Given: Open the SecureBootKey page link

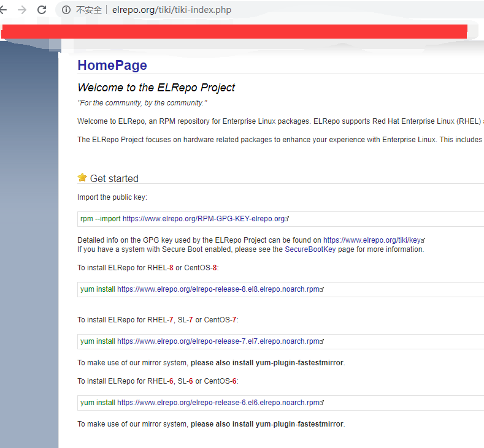Looking at the screenshot, I should point(310,249).
